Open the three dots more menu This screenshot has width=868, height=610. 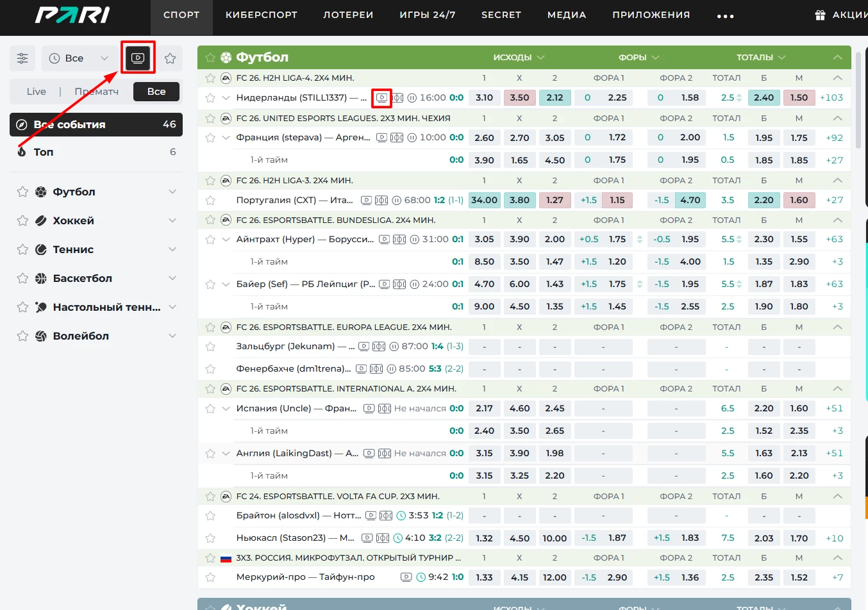[x=725, y=16]
